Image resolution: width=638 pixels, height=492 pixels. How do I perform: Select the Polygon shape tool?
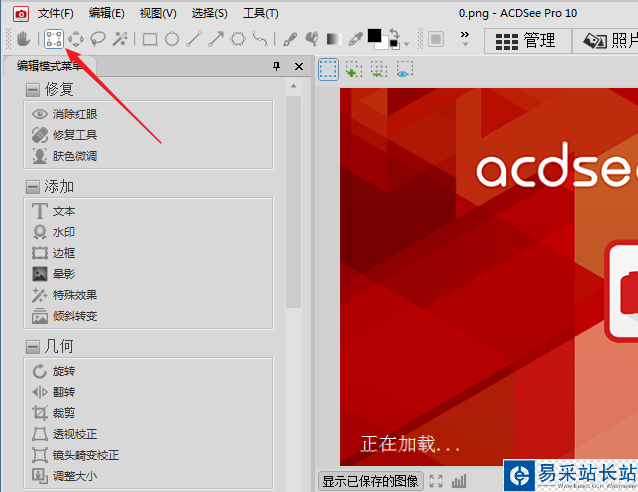tap(238, 39)
